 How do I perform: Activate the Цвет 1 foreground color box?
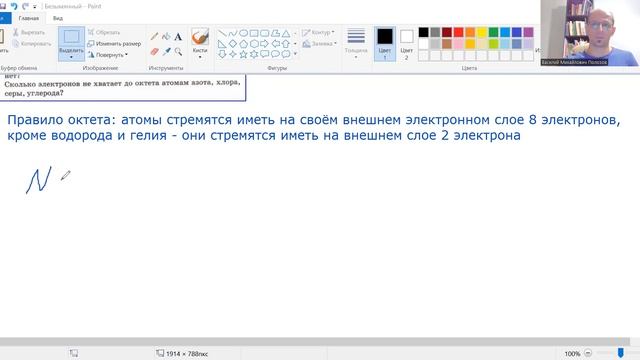pos(385,44)
